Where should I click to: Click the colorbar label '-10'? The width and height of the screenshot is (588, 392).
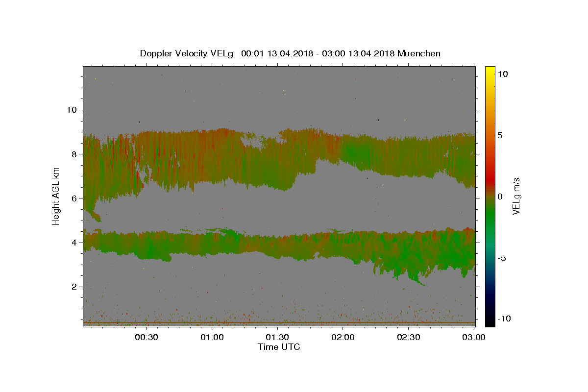[504, 318]
